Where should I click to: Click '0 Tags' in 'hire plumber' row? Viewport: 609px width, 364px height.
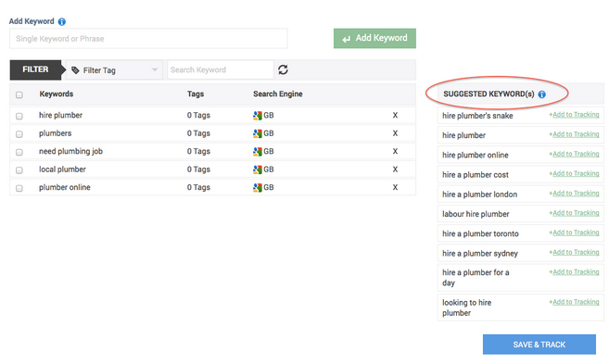(198, 115)
